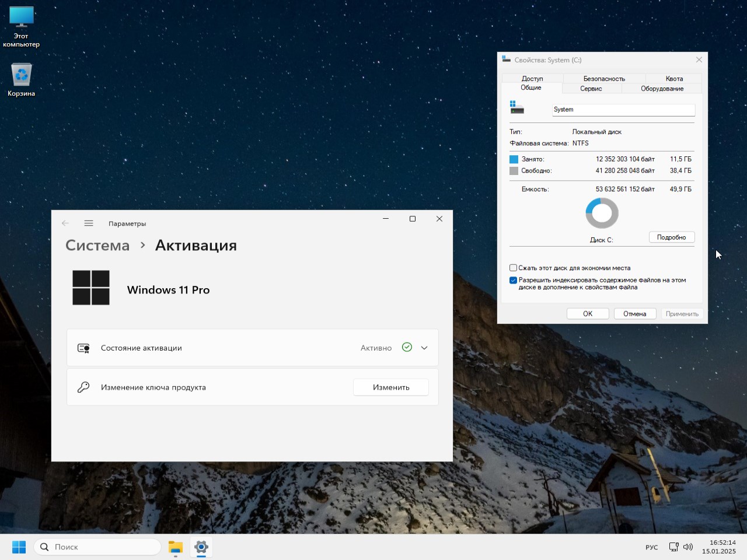This screenshot has width=747, height=560.
Task: Click the "Локальный диск" type value
Action: (x=596, y=132)
